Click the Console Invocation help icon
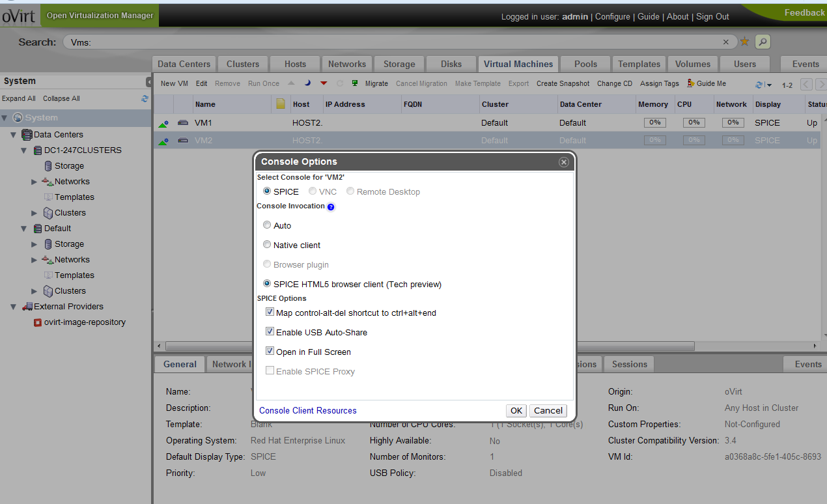827x504 pixels. pos(331,207)
